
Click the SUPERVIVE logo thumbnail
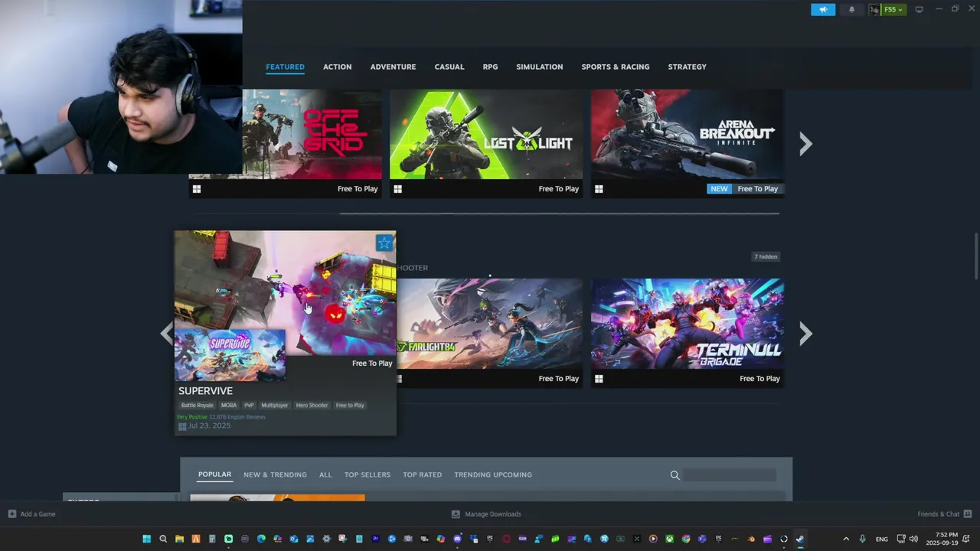230,355
